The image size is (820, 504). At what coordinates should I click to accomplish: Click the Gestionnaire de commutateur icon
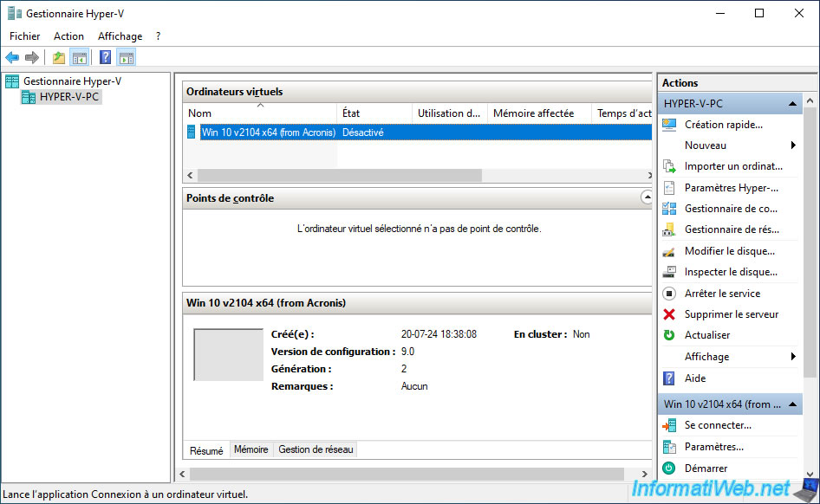coord(669,209)
